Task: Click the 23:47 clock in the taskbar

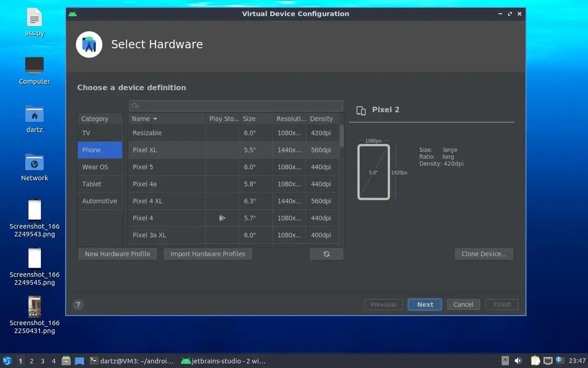Action: coord(577,361)
